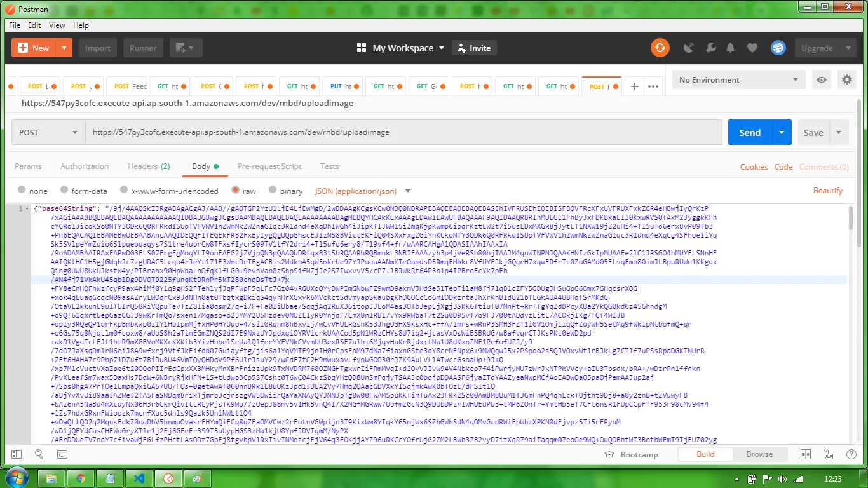Open the environment quick look eye icon
The width and height of the screenshot is (868, 488).
coord(822,79)
